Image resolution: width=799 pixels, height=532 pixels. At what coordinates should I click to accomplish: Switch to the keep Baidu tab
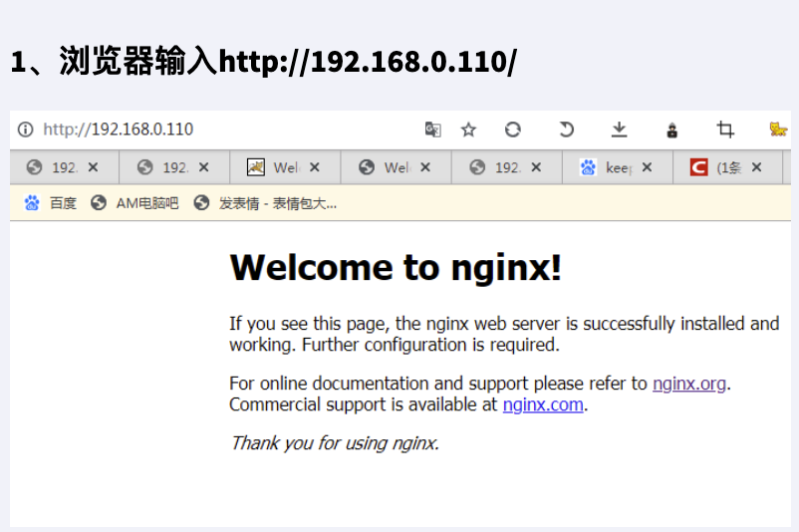618,167
